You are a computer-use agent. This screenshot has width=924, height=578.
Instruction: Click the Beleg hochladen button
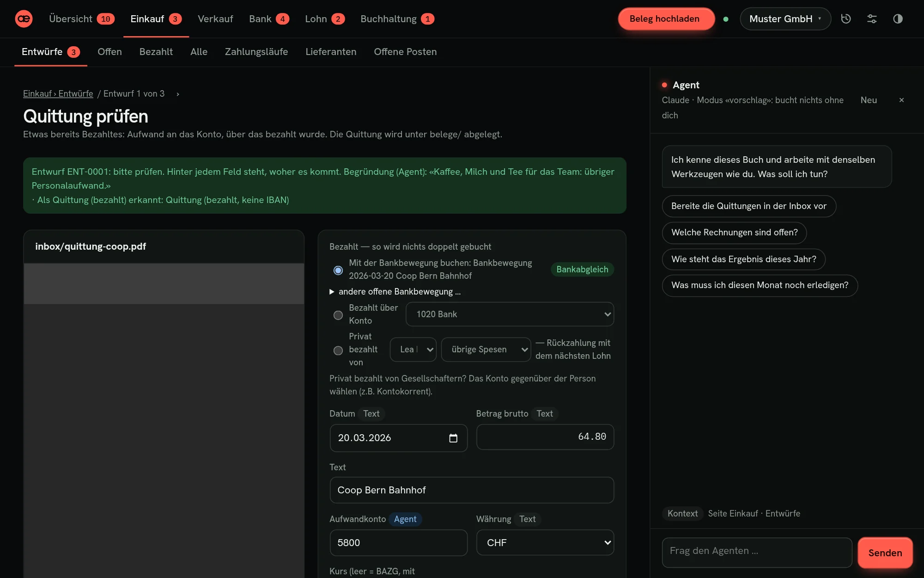click(666, 19)
